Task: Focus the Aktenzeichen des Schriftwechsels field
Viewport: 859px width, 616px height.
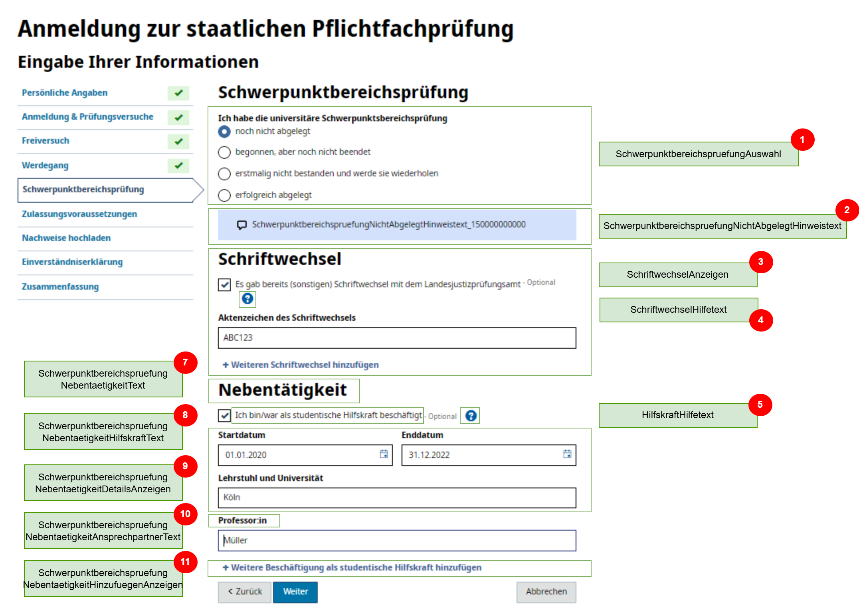Action: click(397, 338)
